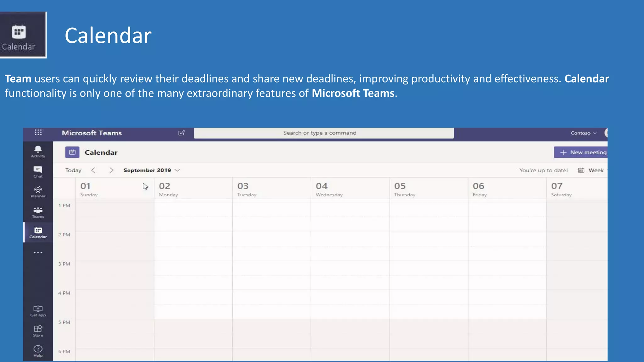Select the 06 Friday column header

click(507, 188)
